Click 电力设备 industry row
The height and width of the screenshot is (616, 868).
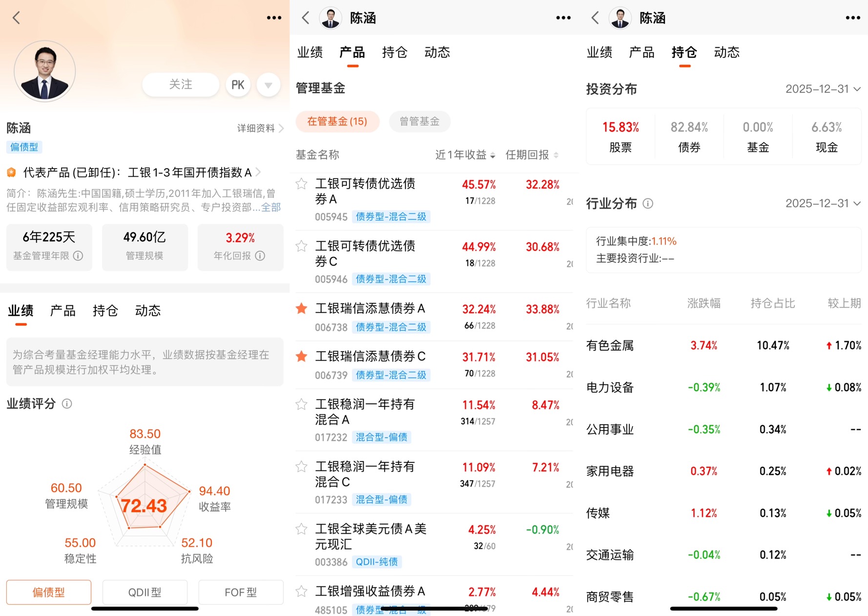pos(723,387)
